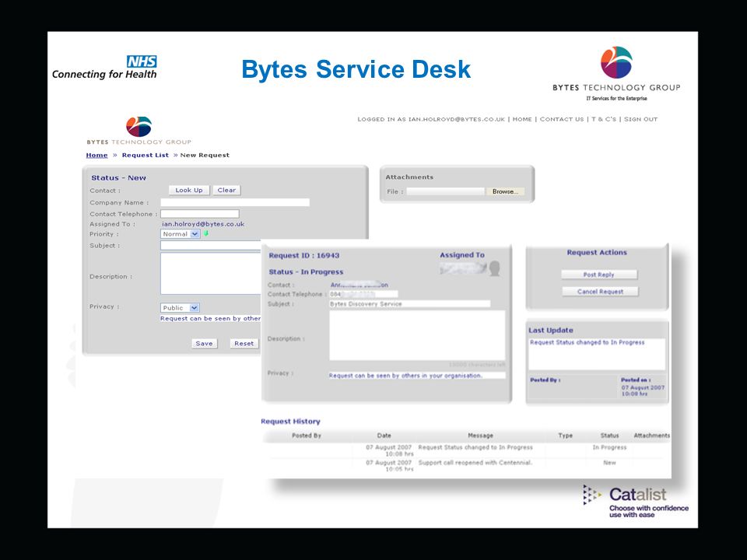Go to Home in top navigation

pos(522,119)
